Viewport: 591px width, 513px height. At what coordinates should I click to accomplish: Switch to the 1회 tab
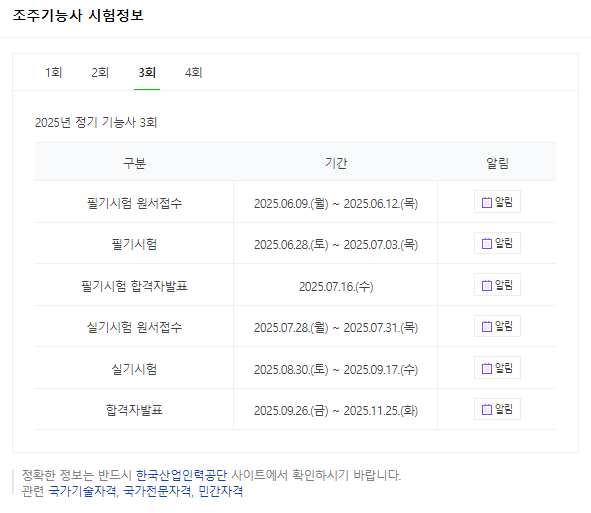[54, 72]
